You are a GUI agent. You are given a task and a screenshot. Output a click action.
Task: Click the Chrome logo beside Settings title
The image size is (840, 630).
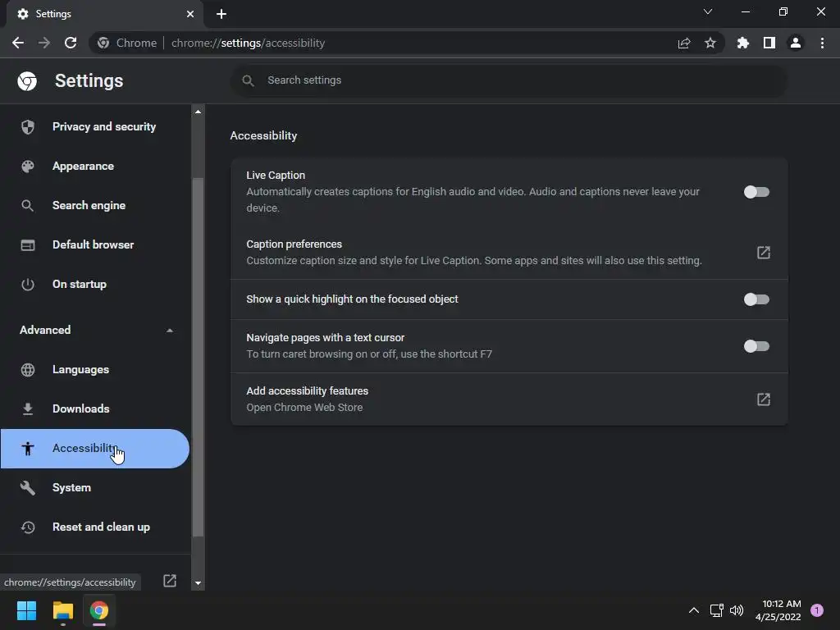point(27,81)
